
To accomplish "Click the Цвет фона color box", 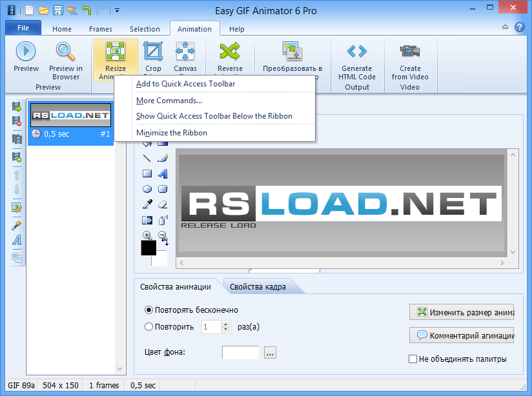I will pyautogui.click(x=240, y=352).
